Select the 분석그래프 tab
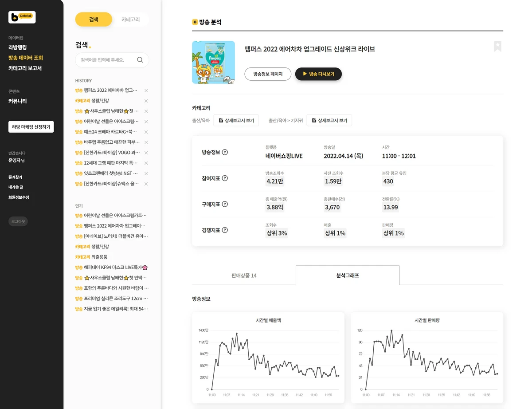 pyautogui.click(x=348, y=275)
